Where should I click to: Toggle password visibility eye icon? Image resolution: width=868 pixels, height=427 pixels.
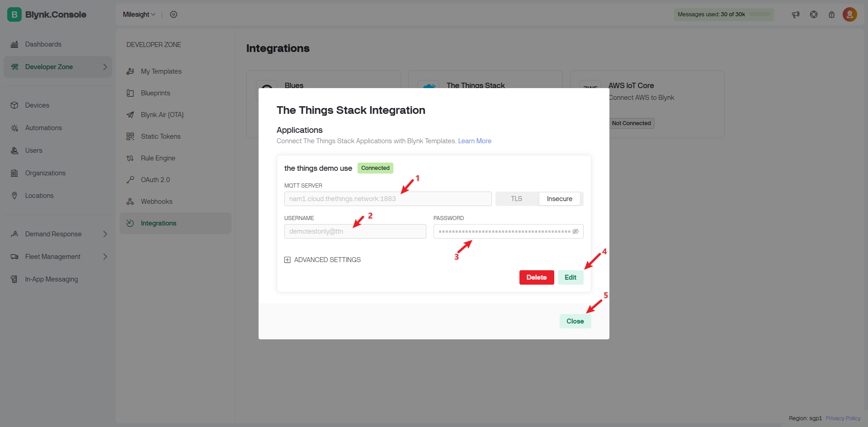coord(576,231)
